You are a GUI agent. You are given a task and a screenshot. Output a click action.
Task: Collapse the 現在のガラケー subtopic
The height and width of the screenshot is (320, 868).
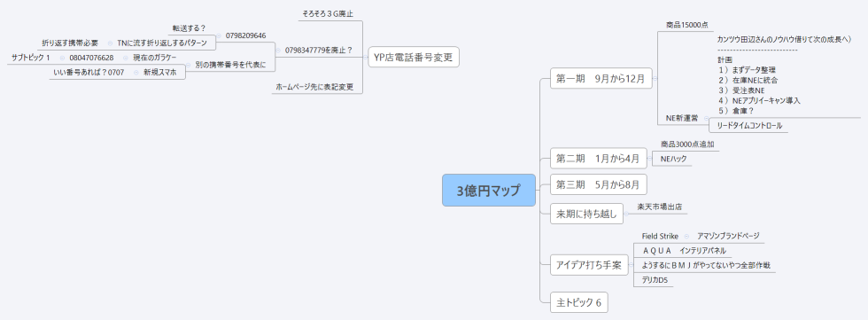126,58
